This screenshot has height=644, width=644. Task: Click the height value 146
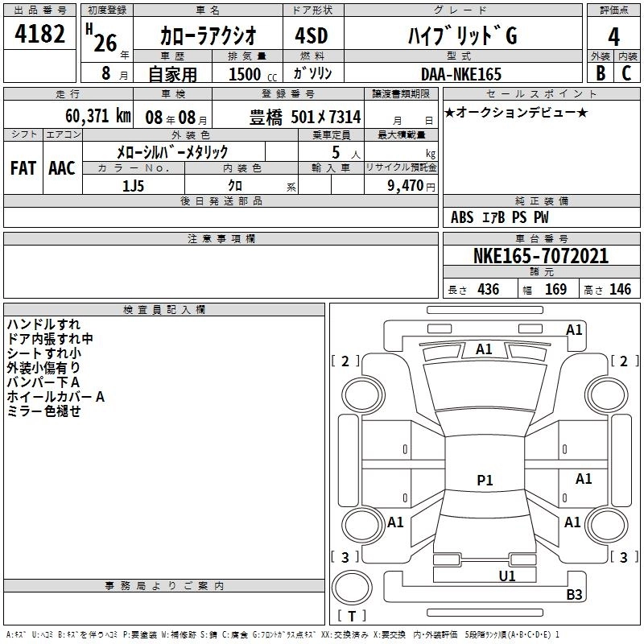coord(620,289)
